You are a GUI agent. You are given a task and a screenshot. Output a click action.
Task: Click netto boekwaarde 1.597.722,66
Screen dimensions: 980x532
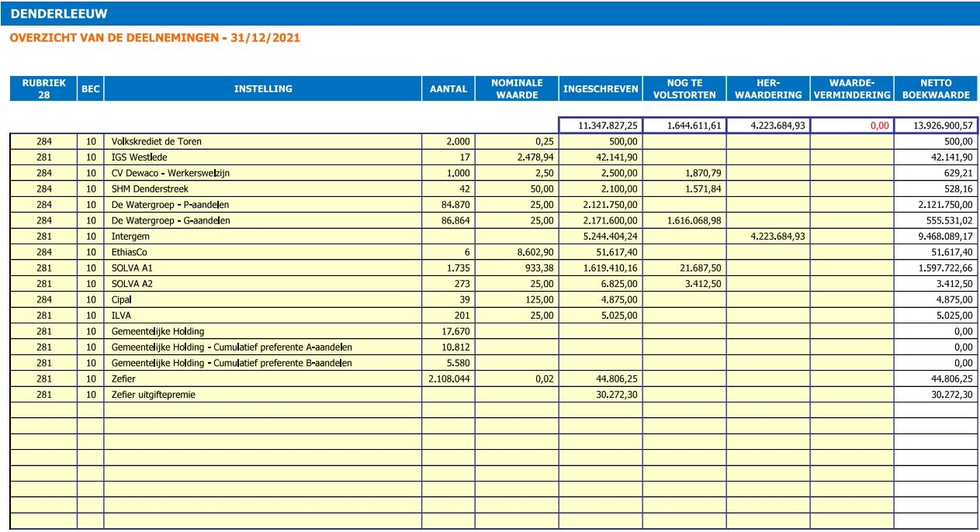936,268
